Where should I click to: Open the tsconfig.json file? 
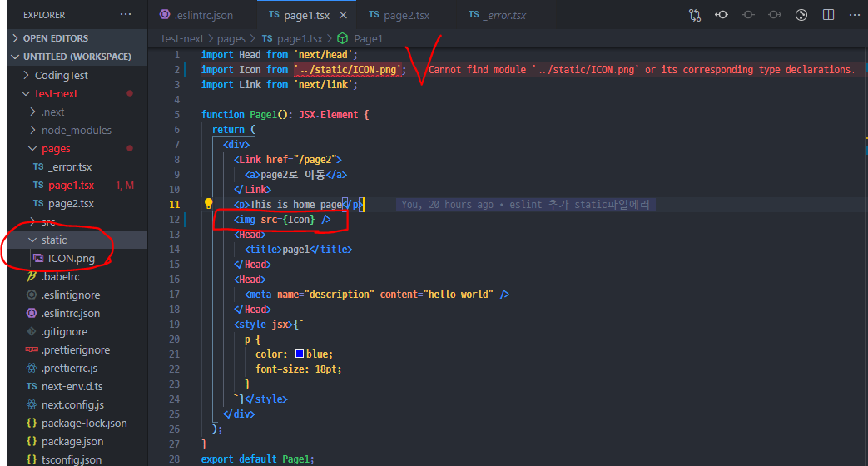click(x=77, y=459)
